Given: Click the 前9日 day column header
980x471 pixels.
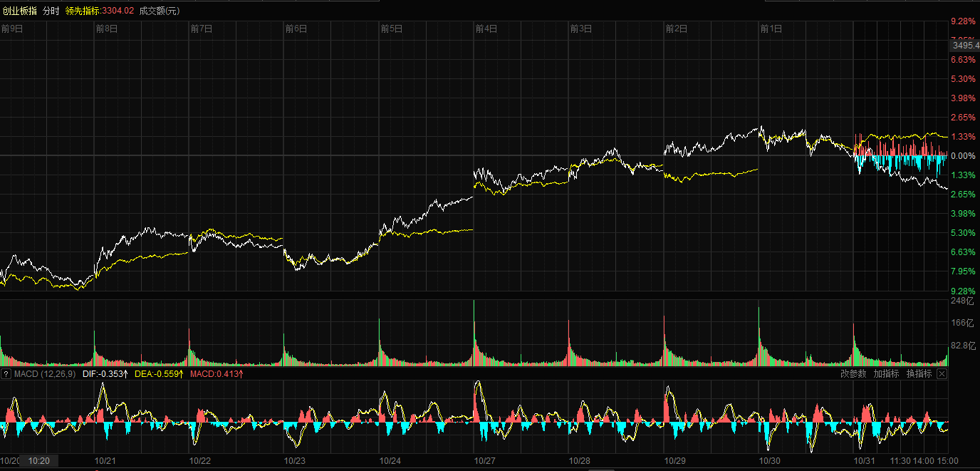Looking at the screenshot, I should pos(12,29).
